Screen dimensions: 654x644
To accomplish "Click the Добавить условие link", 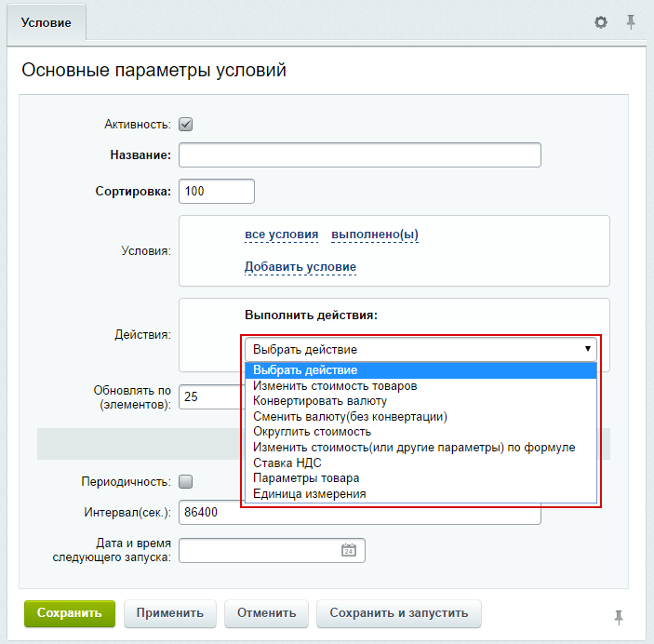I will point(300,267).
